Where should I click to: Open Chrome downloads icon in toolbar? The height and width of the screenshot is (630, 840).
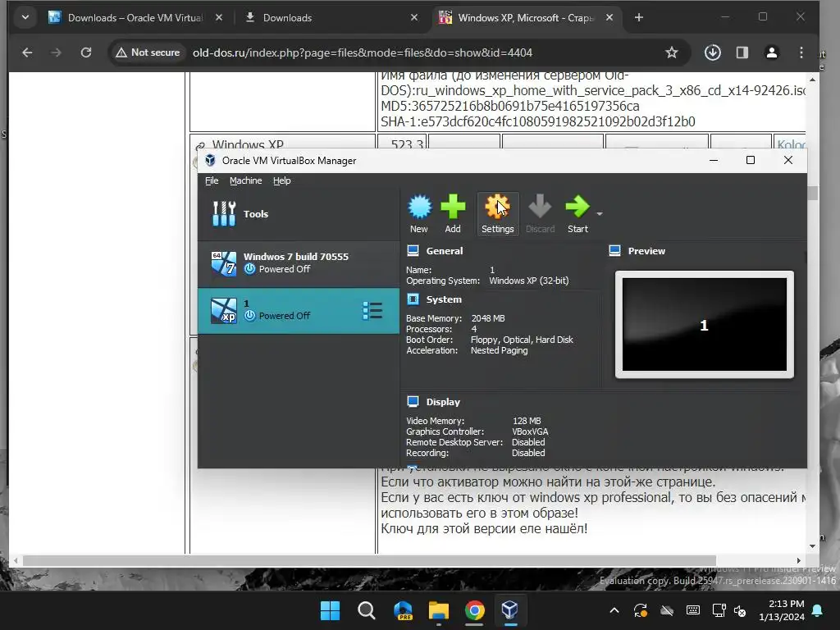click(x=713, y=52)
